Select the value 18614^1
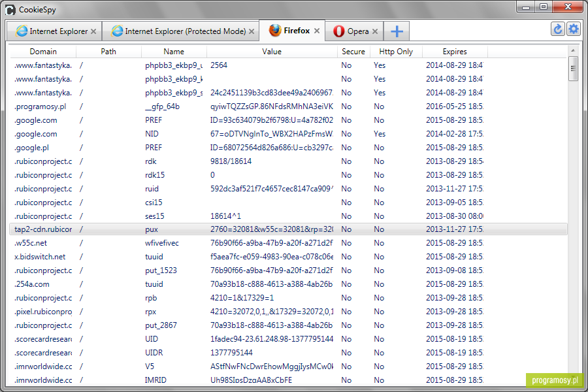 226,216
